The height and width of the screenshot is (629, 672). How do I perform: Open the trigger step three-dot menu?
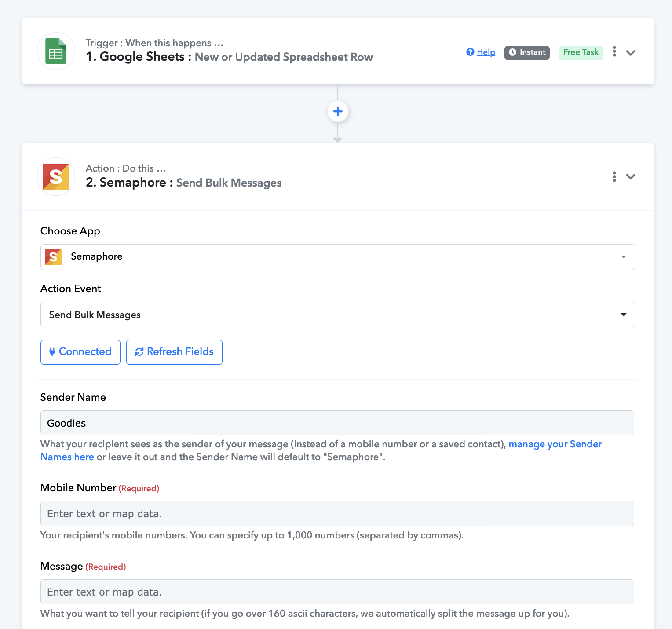pos(614,51)
